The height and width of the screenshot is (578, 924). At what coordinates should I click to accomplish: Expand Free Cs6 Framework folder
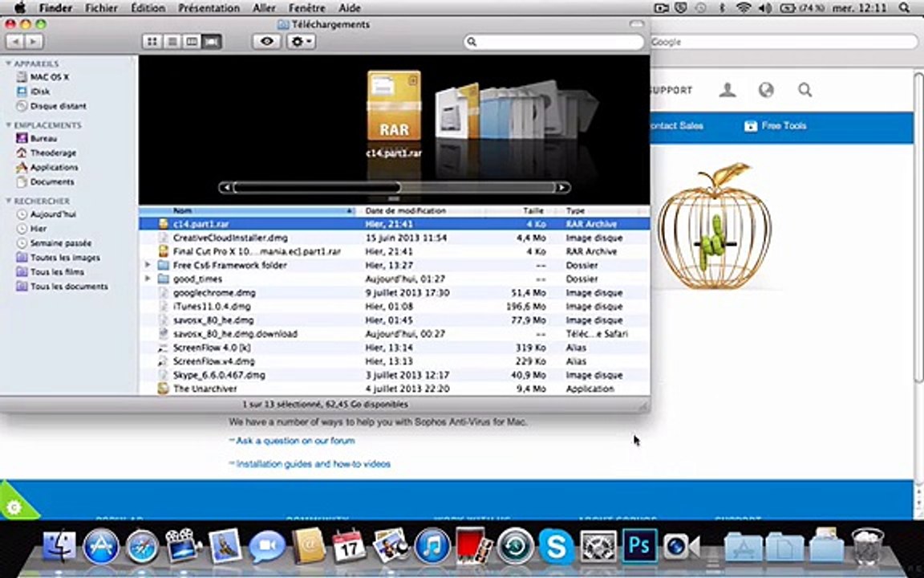tap(148, 266)
